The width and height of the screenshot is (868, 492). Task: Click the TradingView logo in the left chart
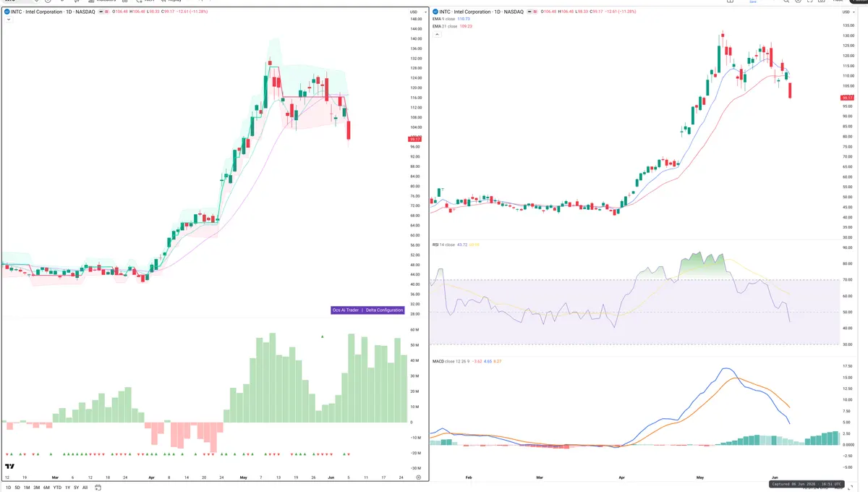coord(11,467)
